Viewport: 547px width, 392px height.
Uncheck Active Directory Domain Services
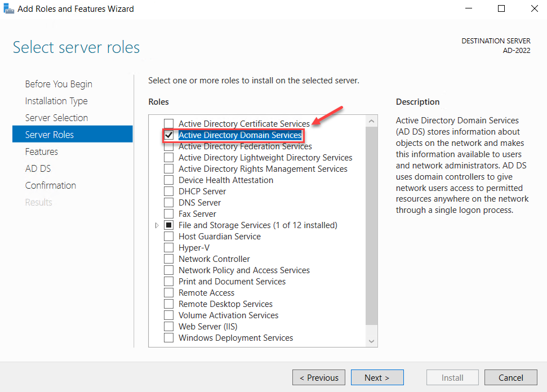click(168, 135)
